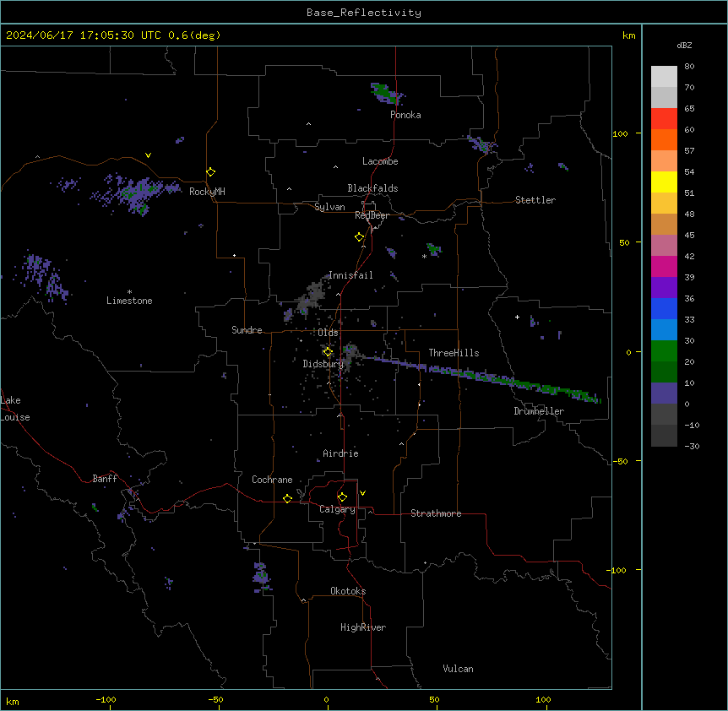Viewport: 728px width, 711px height.
Task: Click the white 70-80 dBZ legend swatch
Action: coord(664,77)
